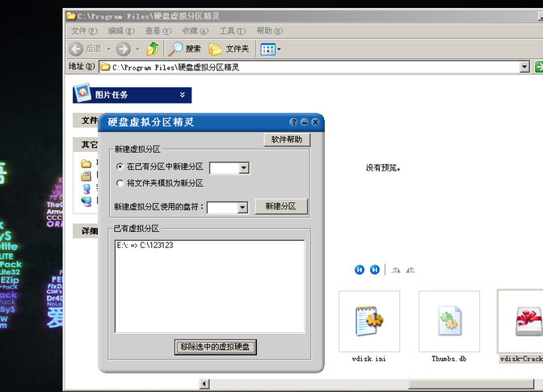Select the vdisk.ini file thumbnail
Viewport: 543px width, 392px height.
point(369,322)
